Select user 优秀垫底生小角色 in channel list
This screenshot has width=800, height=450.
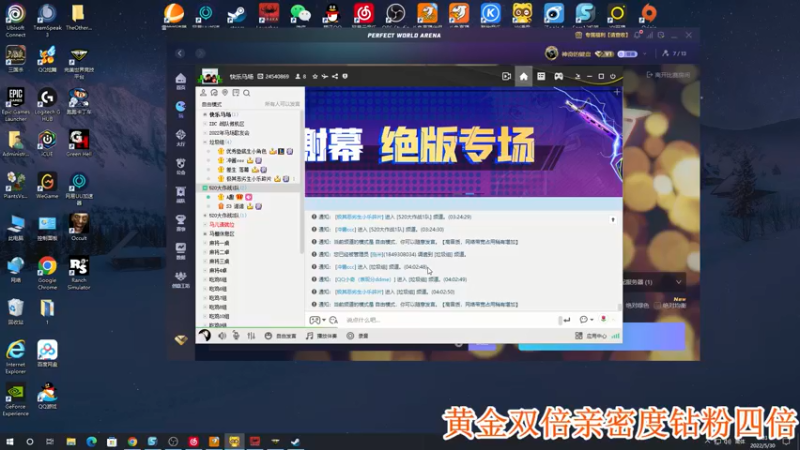[246, 152]
